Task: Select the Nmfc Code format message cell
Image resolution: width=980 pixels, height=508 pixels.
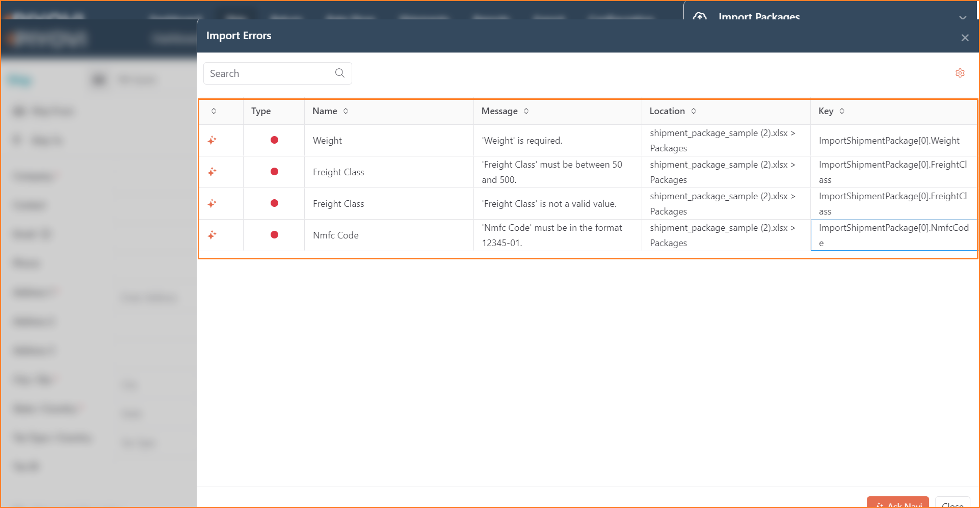Action: [558, 235]
